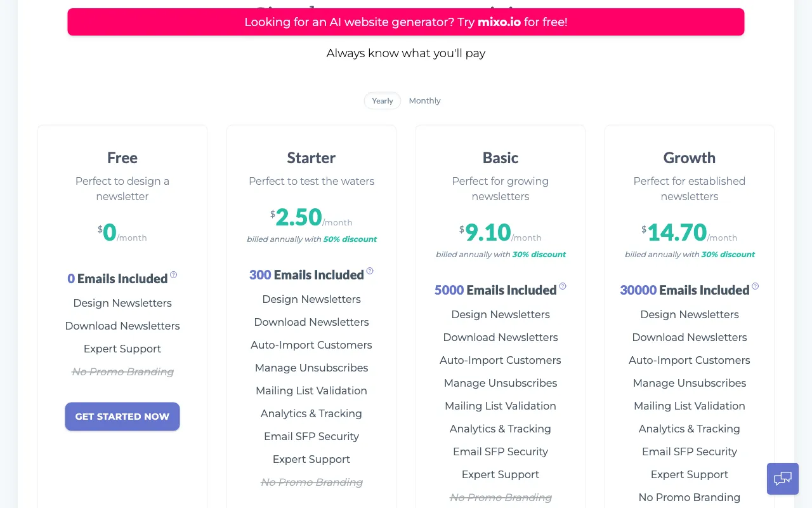Click the Starter plan heading
This screenshot has width=812, height=508.
(311, 157)
